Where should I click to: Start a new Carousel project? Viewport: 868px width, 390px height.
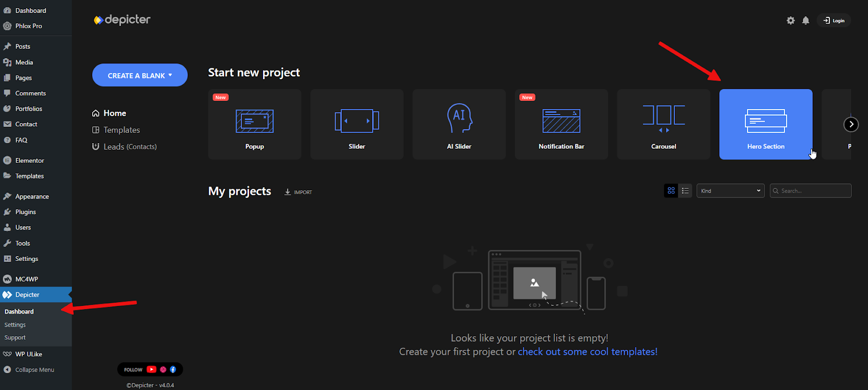tap(663, 124)
